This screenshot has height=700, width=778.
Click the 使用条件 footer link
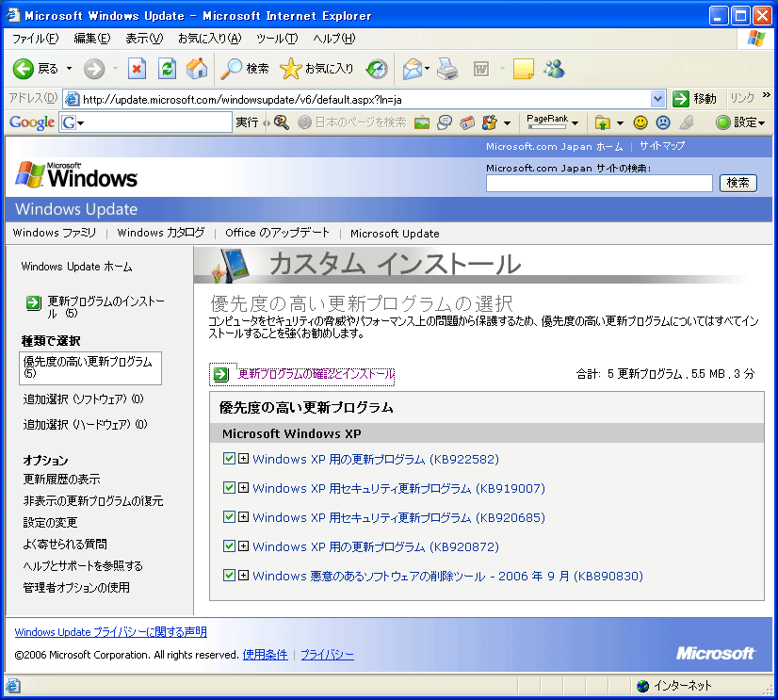point(265,655)
